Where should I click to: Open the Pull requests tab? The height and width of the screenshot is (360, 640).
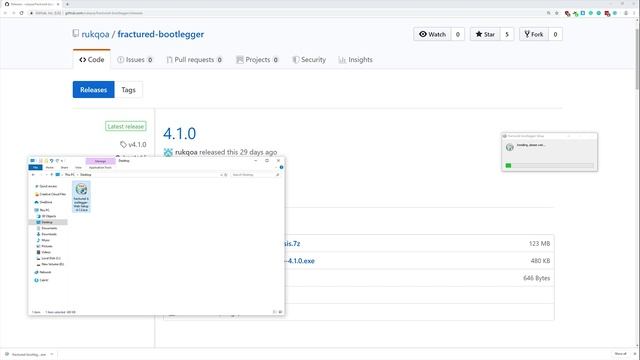point(194,60)
